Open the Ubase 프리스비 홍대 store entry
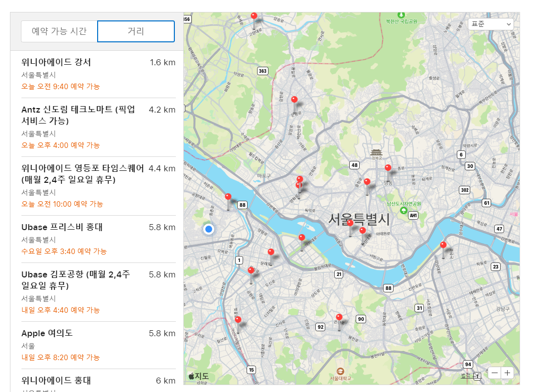The width and height of the screenshot is (538, 392). [99, 240]
